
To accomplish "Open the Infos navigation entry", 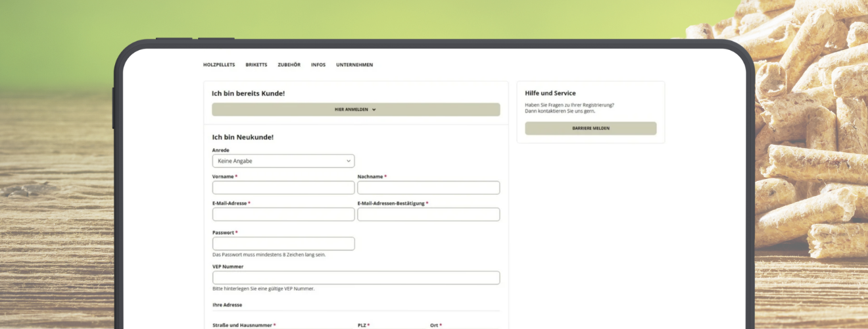I will [318, 65].
